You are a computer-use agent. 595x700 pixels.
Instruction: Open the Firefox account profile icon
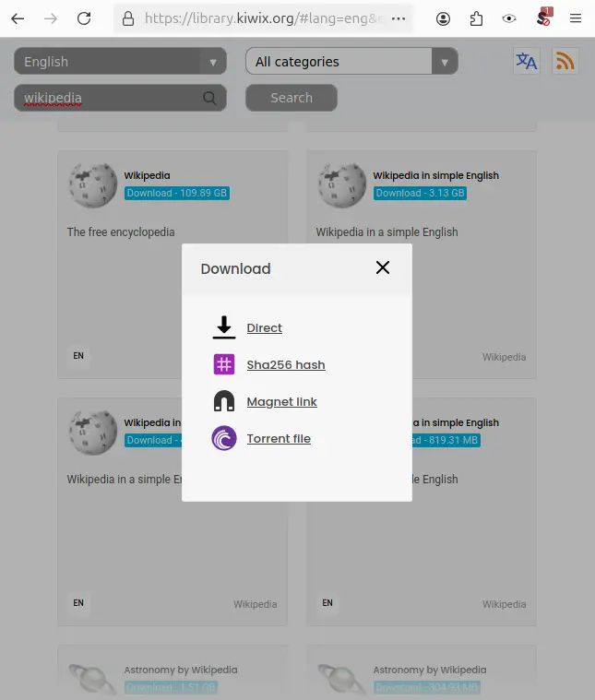[444, 18]
